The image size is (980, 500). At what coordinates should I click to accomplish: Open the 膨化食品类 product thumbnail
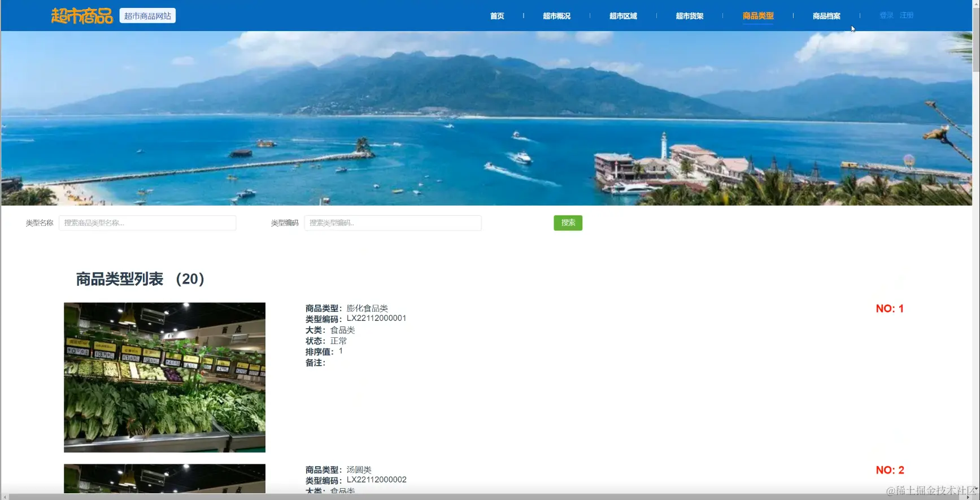164,377
